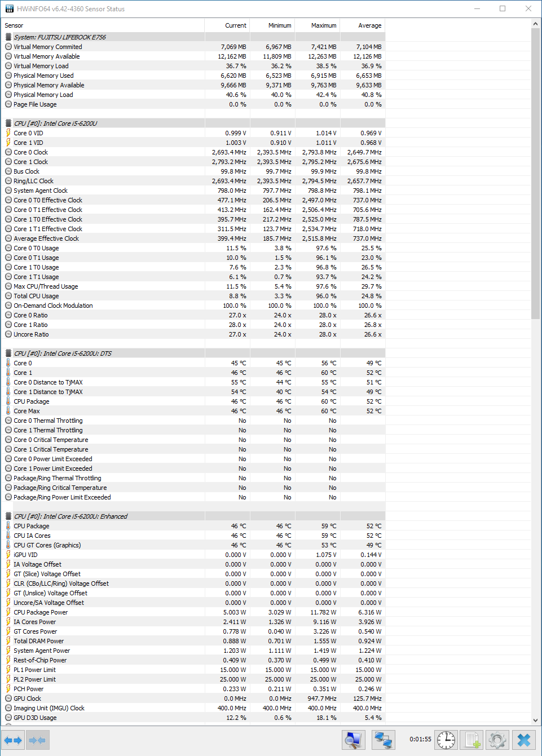Click the thermometer icon next to CPU Package in DTS
Image resolution: width=542 pixels, height=756 pixels.
tap(8, 401)
